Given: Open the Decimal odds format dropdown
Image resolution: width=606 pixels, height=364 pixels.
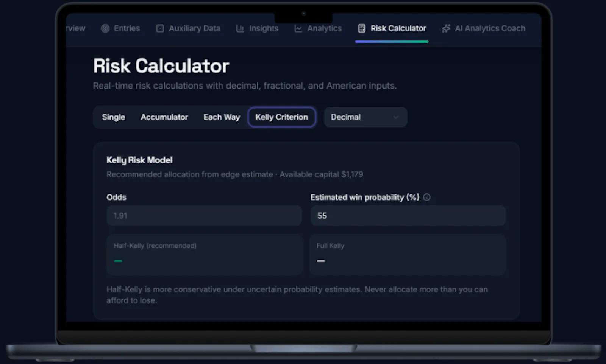Looking at the screenshot, I should [365, 117].
